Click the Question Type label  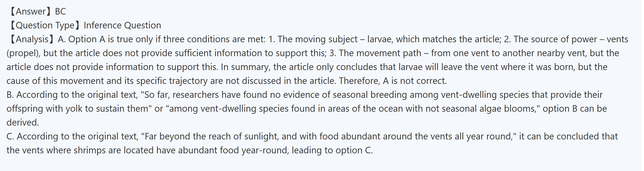coord(44,25)
